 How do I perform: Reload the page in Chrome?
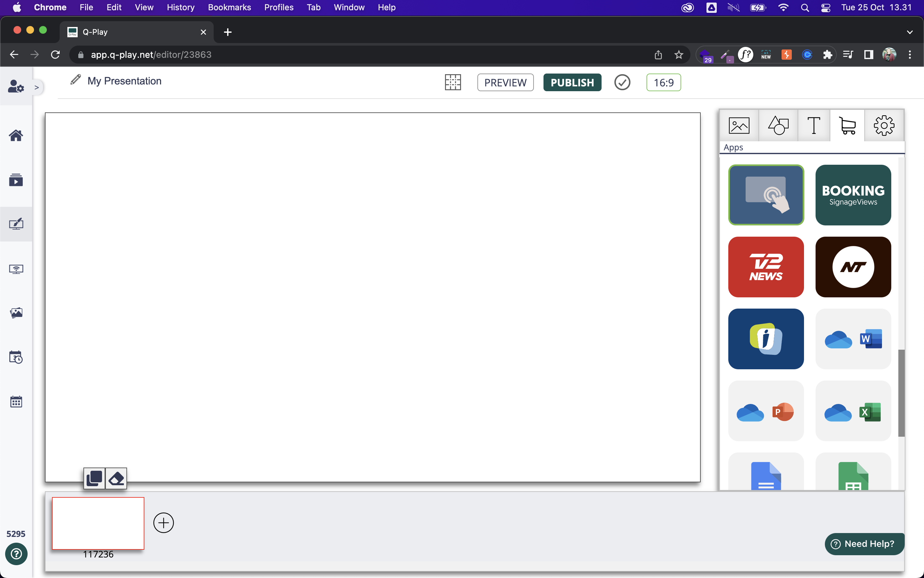[x=56, y=55]
